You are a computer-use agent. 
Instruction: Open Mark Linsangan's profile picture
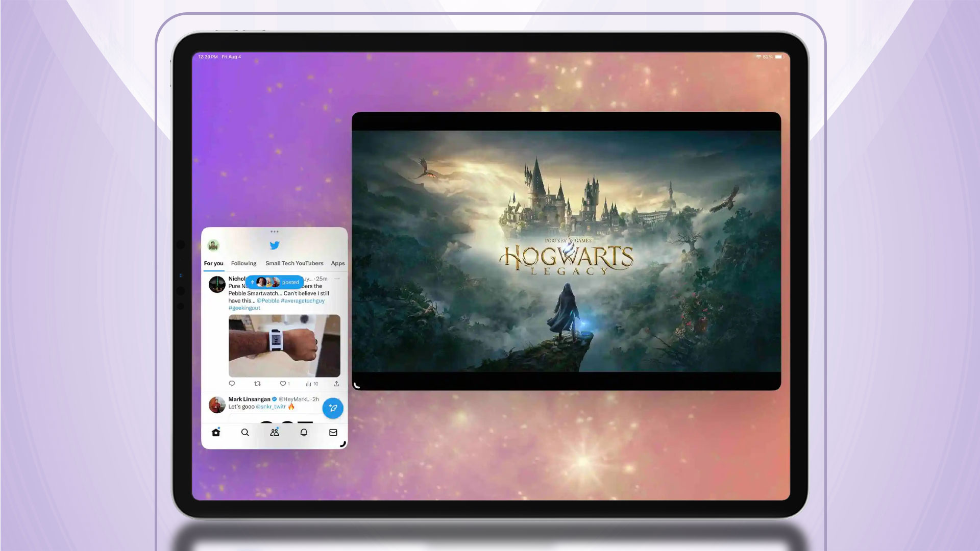[217, 405]
